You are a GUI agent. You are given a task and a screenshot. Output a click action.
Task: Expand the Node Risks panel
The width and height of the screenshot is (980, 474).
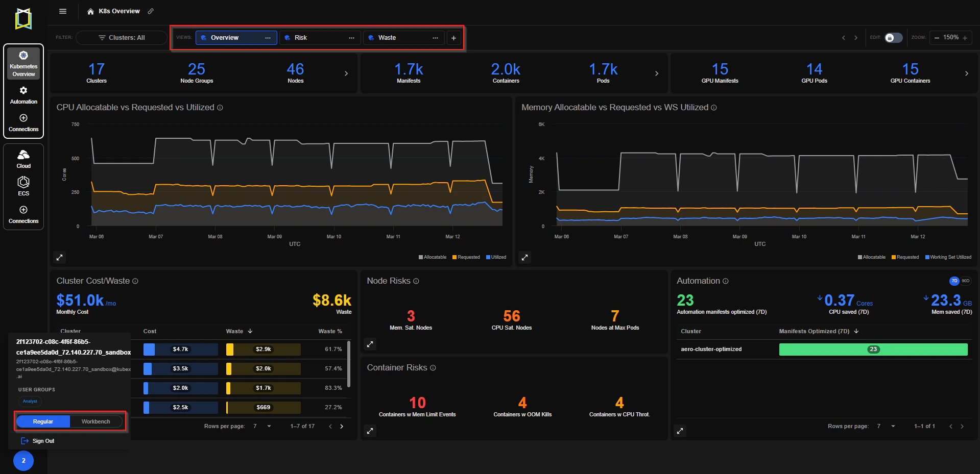pyautogui.click(x=370, y=344)
